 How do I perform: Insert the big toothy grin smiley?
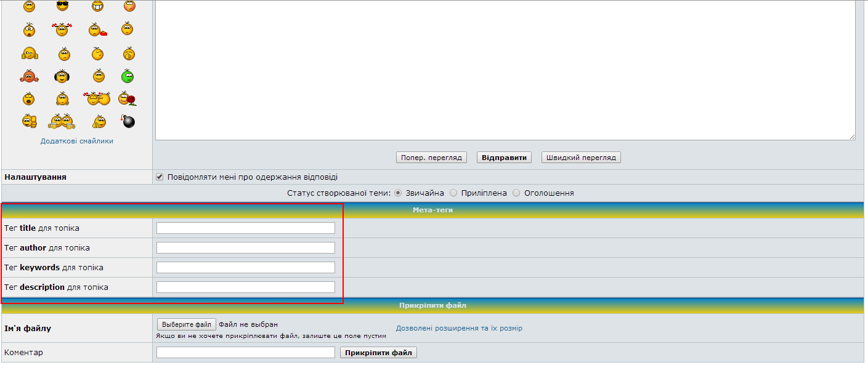pyautogui.click(x=97, y=6)
